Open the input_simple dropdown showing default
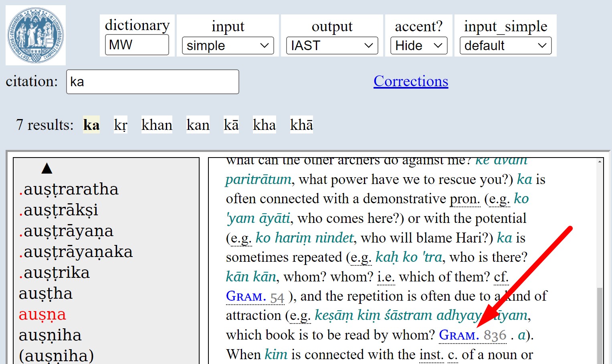The height and width of the screenshot is (364, 612). (x=505, y=45)
